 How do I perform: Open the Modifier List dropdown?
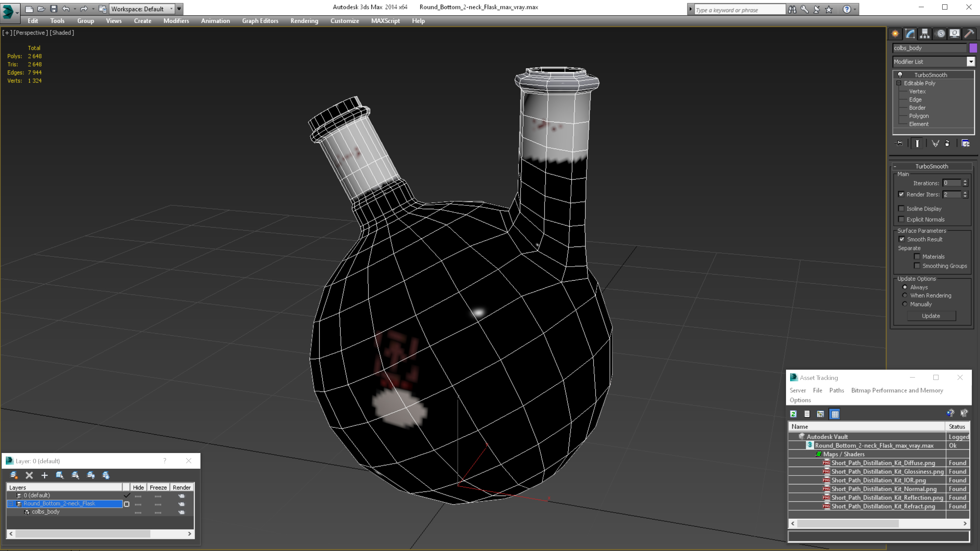click(970, 62)
